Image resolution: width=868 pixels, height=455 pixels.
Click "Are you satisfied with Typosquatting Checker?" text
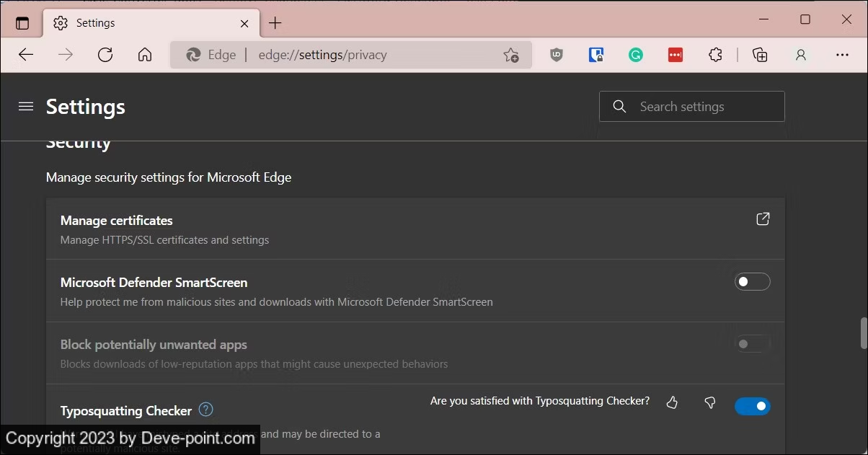tap(540, 401)
